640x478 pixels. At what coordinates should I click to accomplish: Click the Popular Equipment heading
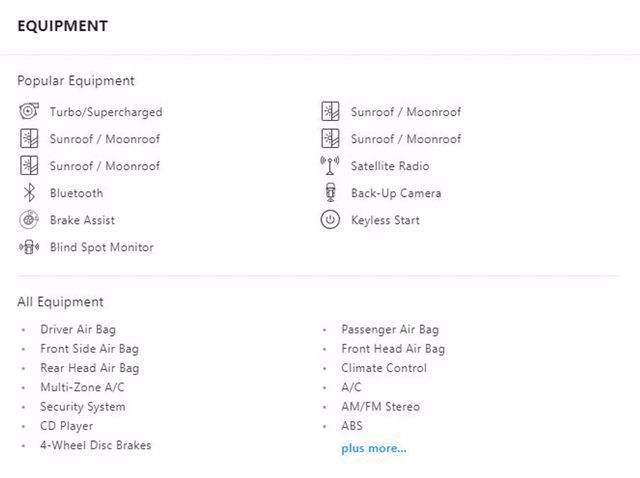76,81
